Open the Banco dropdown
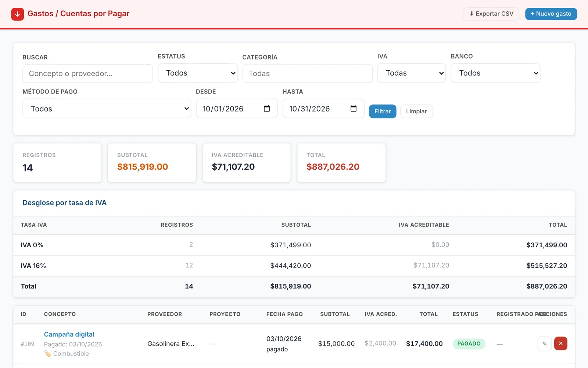 click(x=495, y=73)
